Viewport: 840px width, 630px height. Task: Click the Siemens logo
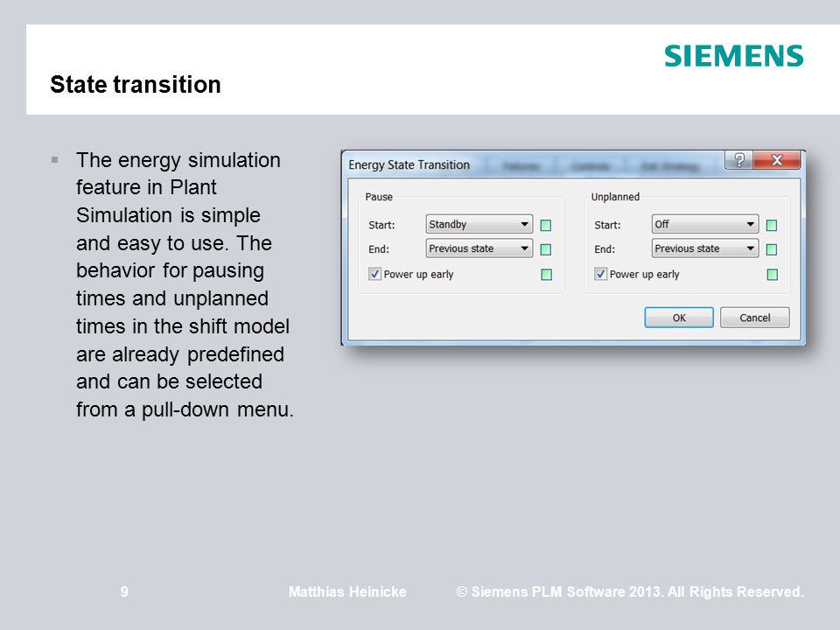[x=734, y=56]
